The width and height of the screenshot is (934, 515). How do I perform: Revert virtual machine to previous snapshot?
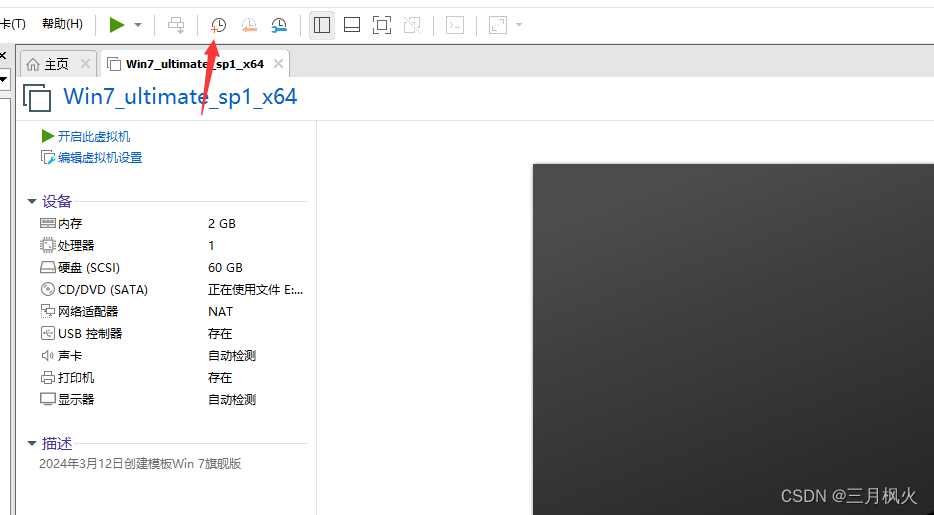tap(248, 25)
